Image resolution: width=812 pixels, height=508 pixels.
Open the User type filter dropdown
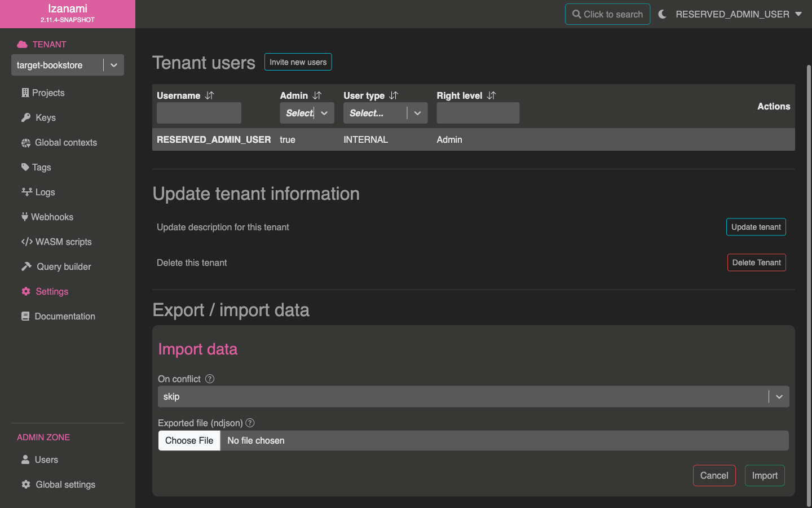(x=417, y=113)
